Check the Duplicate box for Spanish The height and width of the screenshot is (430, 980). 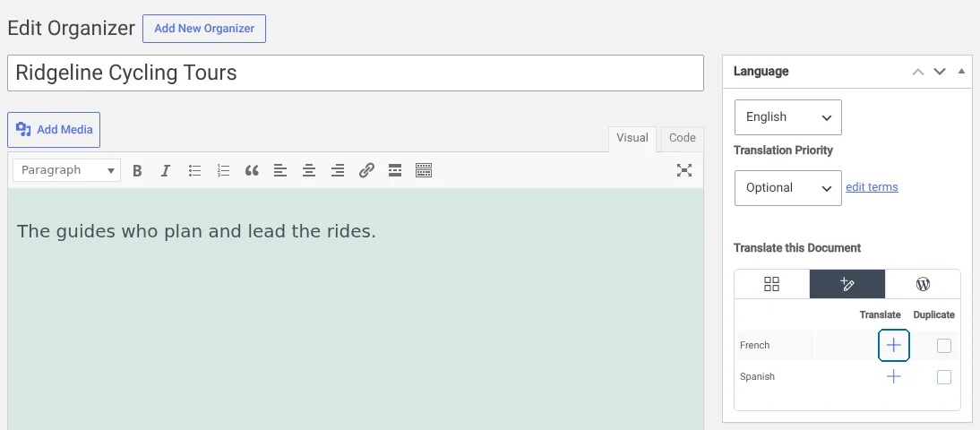click(x=944, y=377)
